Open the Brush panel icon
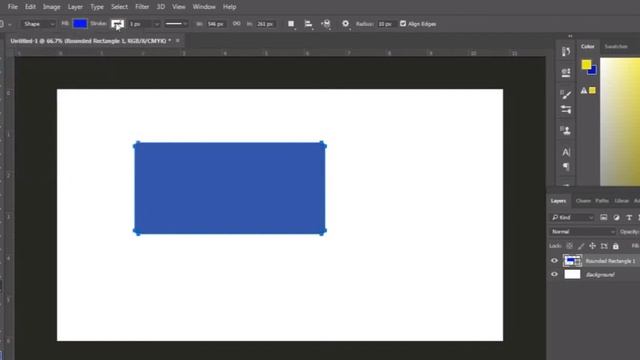The image size is (640, 360). pos(566,95)
